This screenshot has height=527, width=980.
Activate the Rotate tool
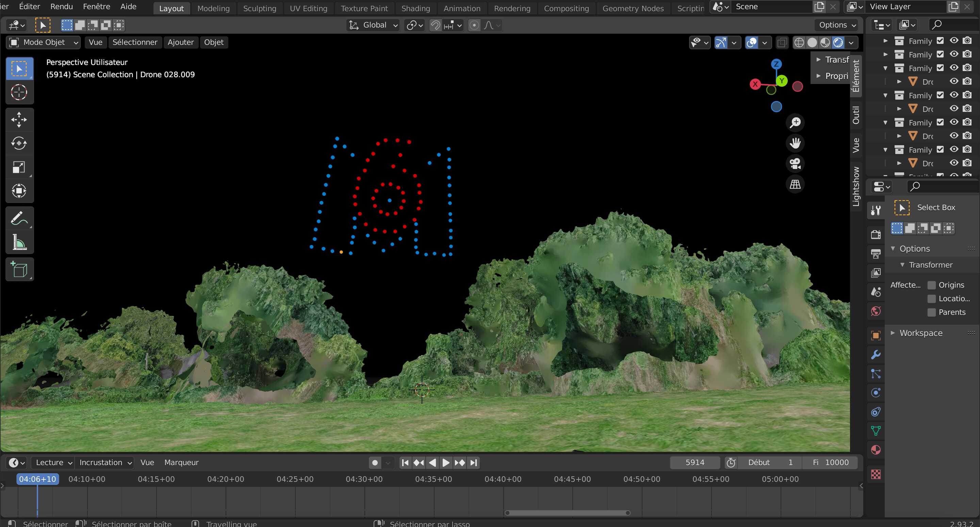point(19,143)
